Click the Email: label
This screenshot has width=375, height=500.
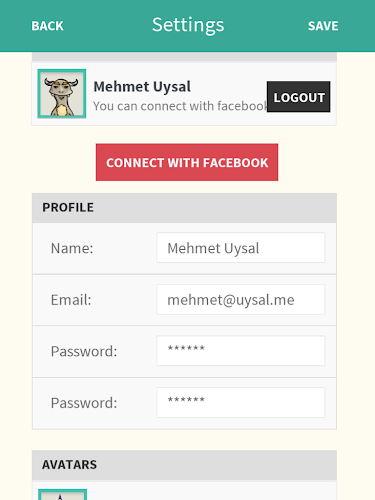pyautogui.click(x=71, y=300)
